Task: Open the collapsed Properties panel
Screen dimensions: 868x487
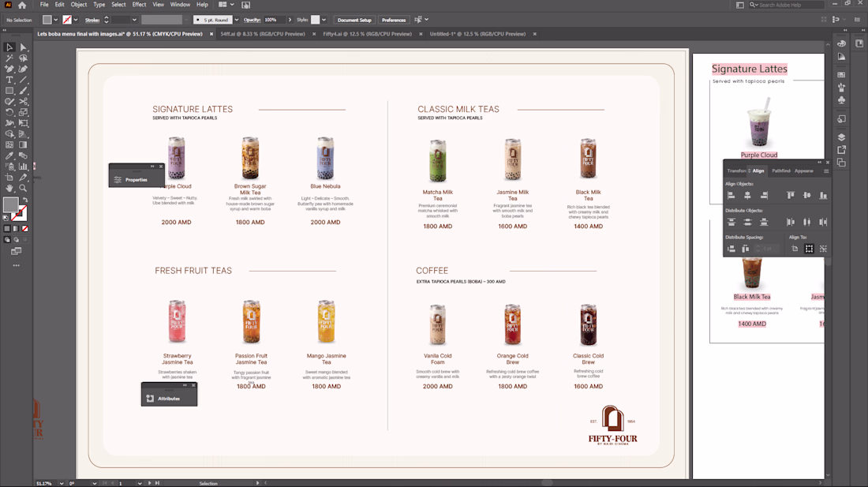Action: (137, 179)
